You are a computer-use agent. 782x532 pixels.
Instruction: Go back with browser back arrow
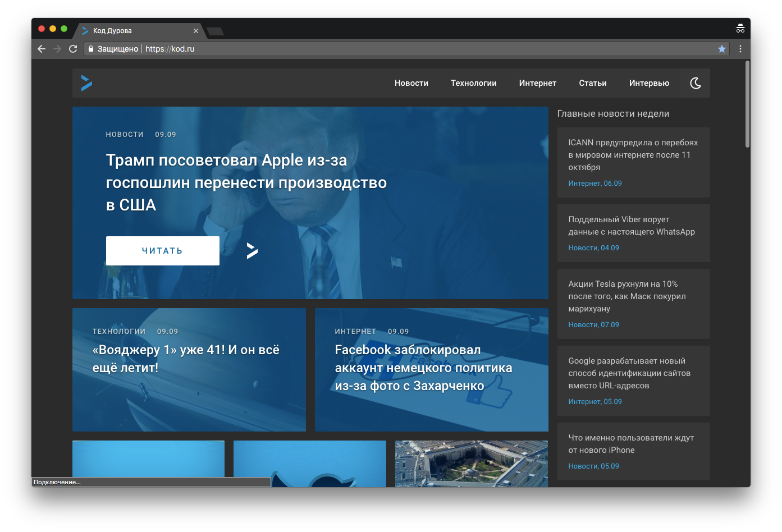42,49
